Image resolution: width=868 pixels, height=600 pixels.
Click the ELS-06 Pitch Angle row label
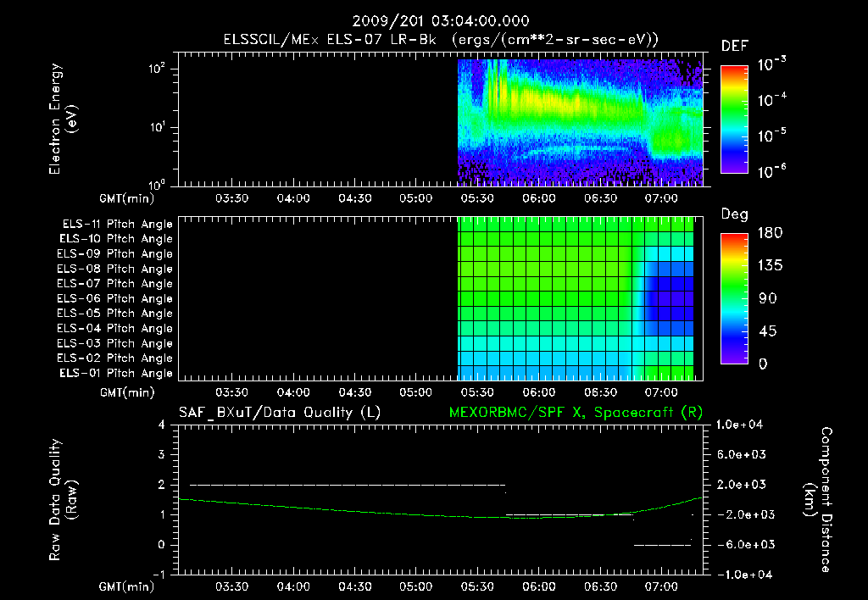tap(115, 299)
